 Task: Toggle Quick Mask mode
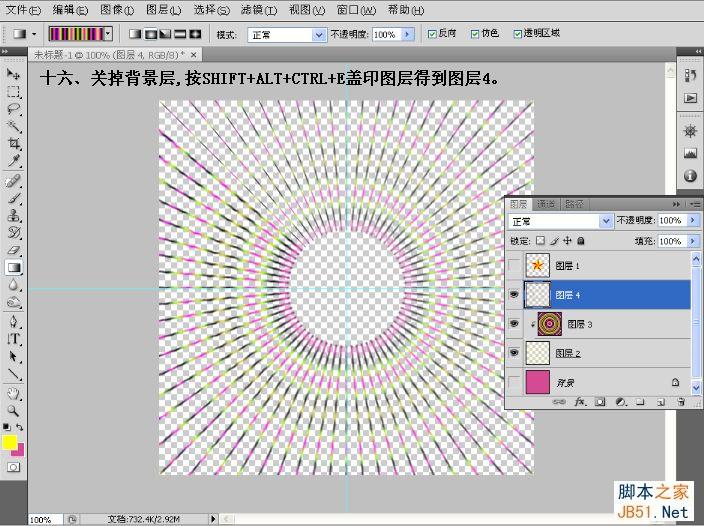[13, 467]
